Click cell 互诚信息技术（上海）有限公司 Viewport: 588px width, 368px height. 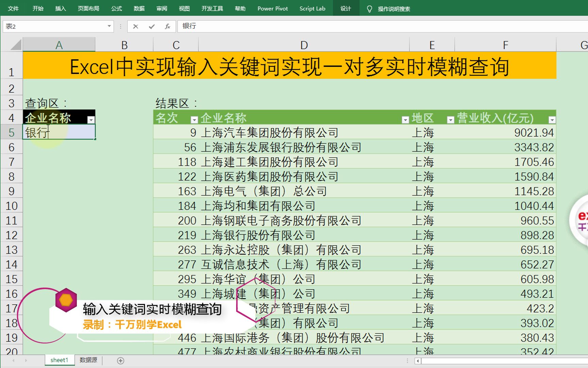click(304, 264)
